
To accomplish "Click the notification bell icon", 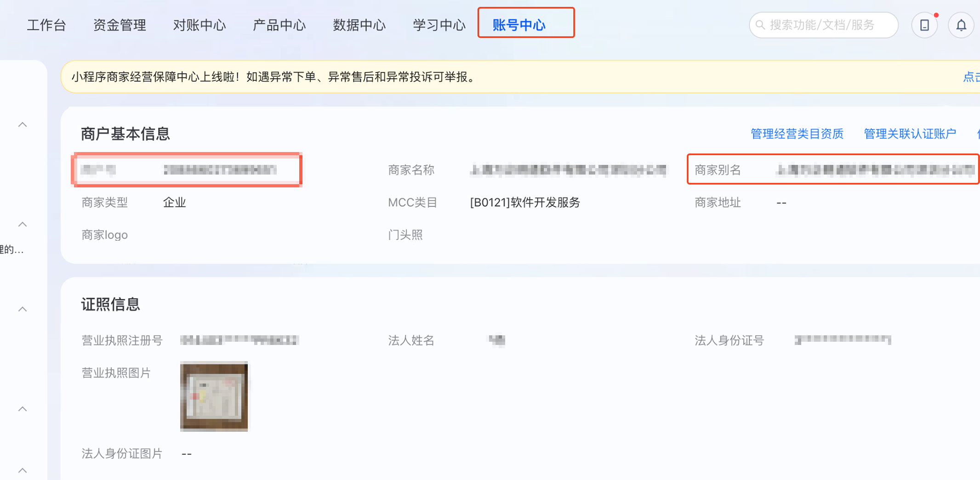I will pyautogui.click(x=961, y=25).
